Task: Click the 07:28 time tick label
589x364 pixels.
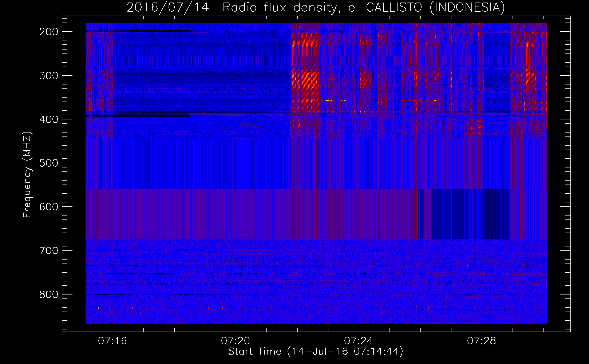Action: (x=482, y=341)
